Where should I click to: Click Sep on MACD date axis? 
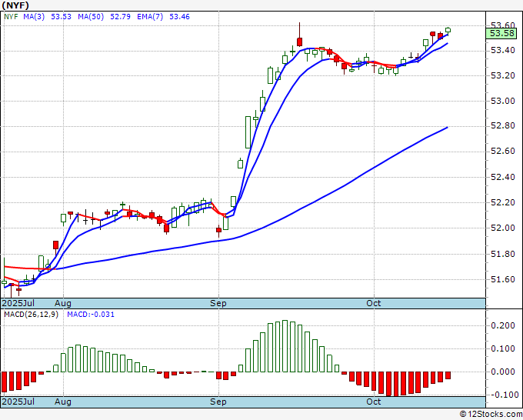point(218,402)
